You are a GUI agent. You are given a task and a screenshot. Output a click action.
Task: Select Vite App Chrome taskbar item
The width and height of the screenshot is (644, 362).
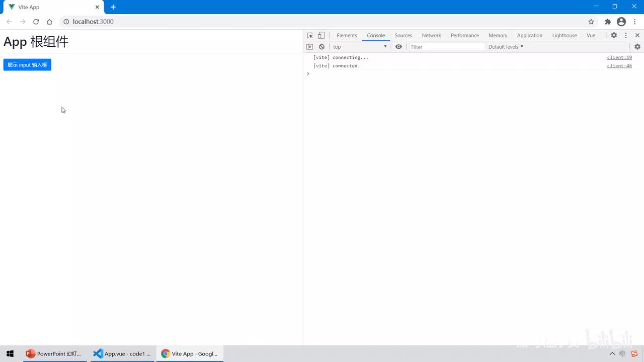(190, 353)
